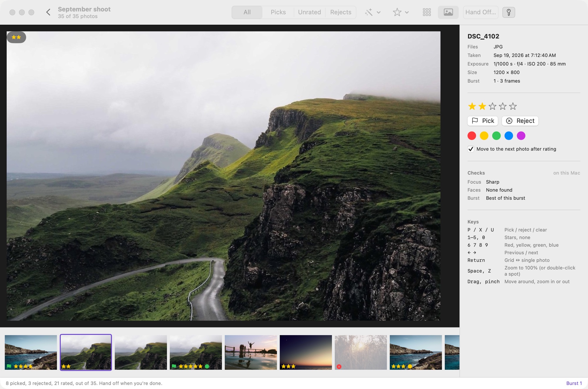Image resolution: width=588 pixels, height=389 pixels.
Task: Select the three-star coastal thumbnail with a yellow dot
Action: (x=416, y=352)
